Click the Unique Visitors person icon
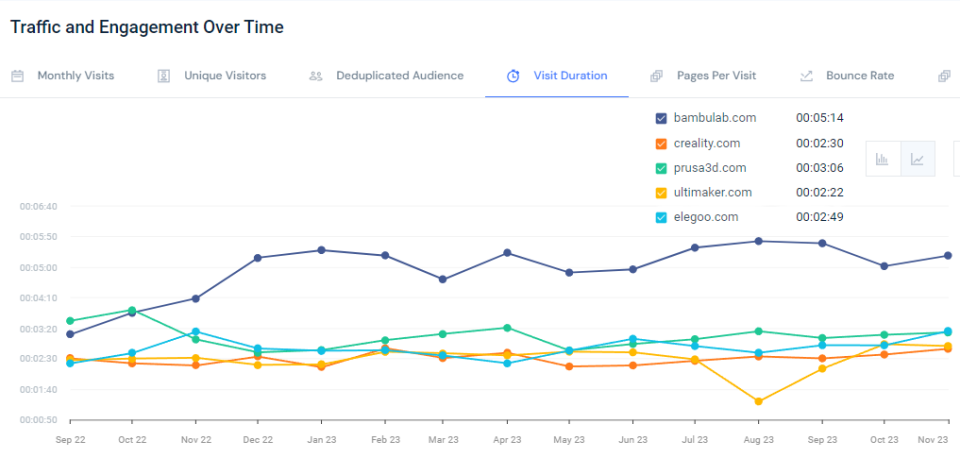960x458 pixels. pos(164,76)
